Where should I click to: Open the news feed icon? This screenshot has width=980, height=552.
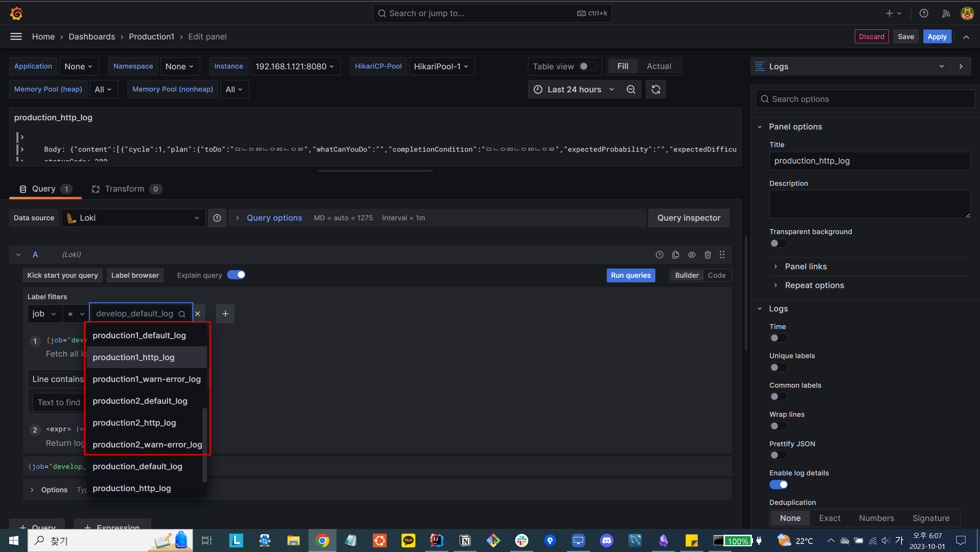click(x=946, y=13)
